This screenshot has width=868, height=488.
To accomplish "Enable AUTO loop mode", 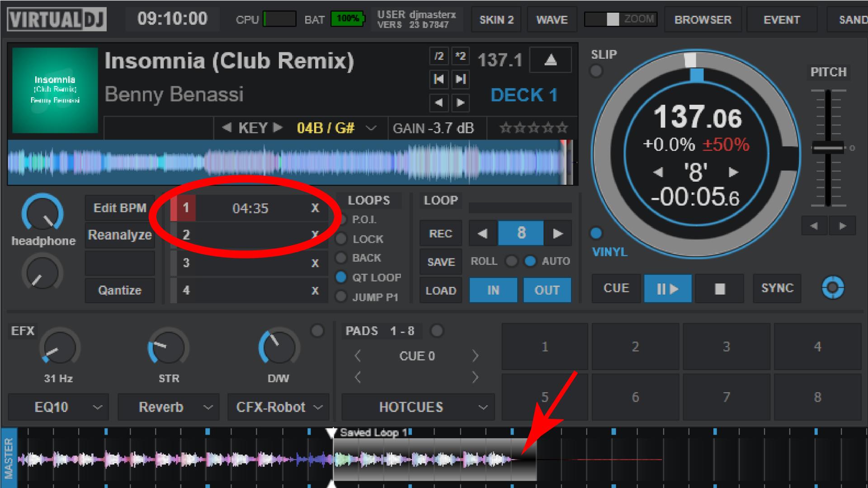I will point(530,261).
